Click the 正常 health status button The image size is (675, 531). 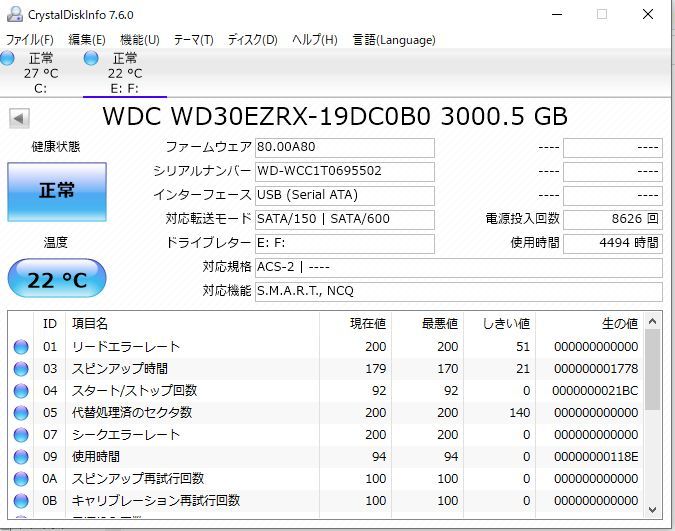pos(57,192)
